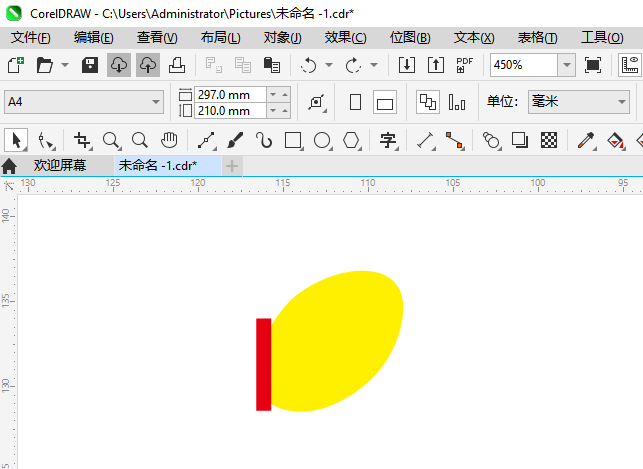Select the Interactive Fill bucket tool

tap(615, 141)
